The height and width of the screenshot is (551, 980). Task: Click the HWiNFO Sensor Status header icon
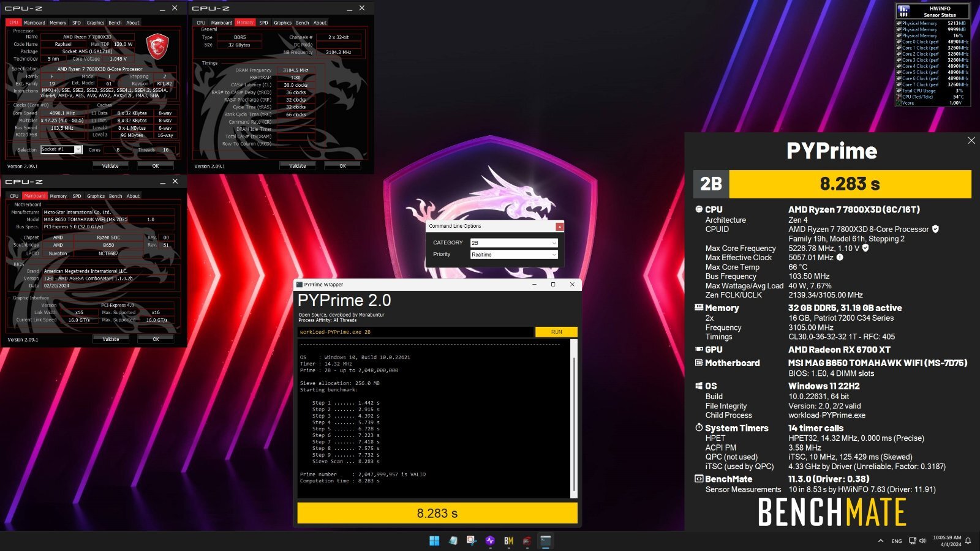coord(904,12)
